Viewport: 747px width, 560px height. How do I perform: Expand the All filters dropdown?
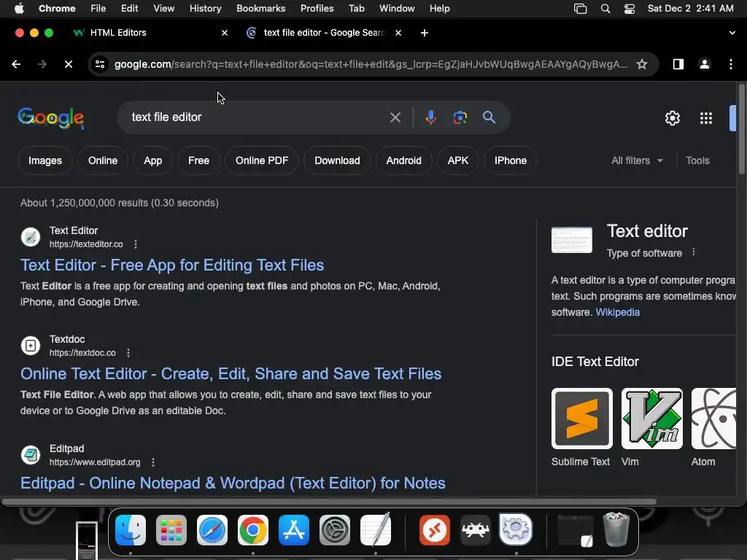point(637,160)
